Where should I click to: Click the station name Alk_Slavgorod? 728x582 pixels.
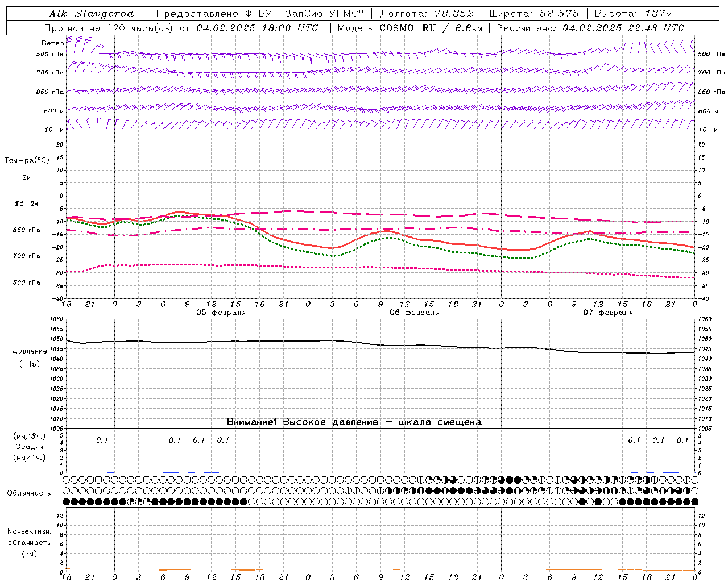pyautogui.click(x=92, y=14)
